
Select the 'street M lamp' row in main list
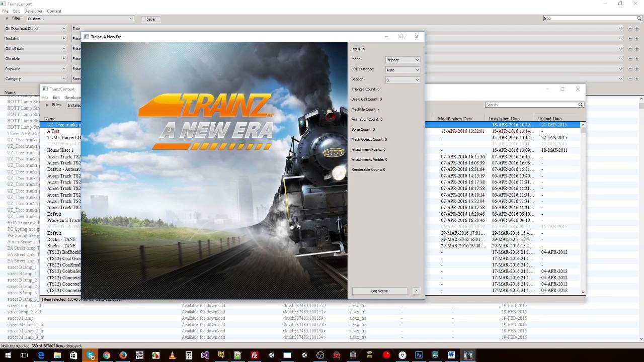(20, 318)
